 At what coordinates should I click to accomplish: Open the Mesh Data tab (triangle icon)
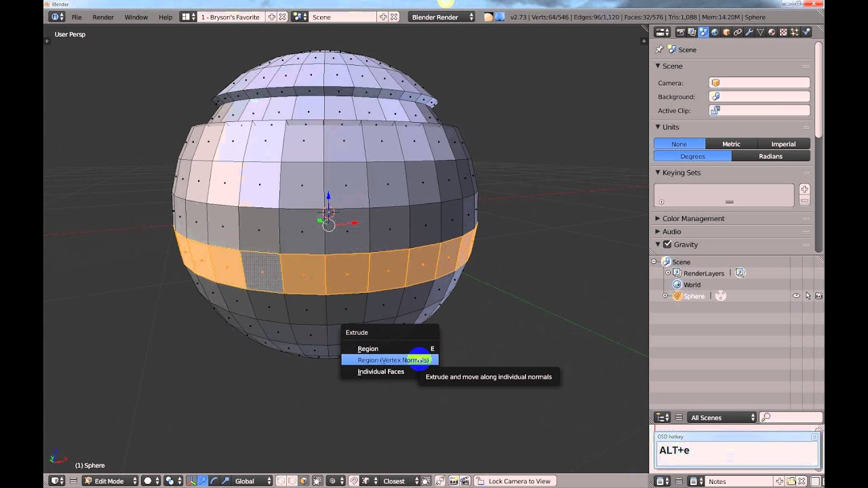point(760,32)
